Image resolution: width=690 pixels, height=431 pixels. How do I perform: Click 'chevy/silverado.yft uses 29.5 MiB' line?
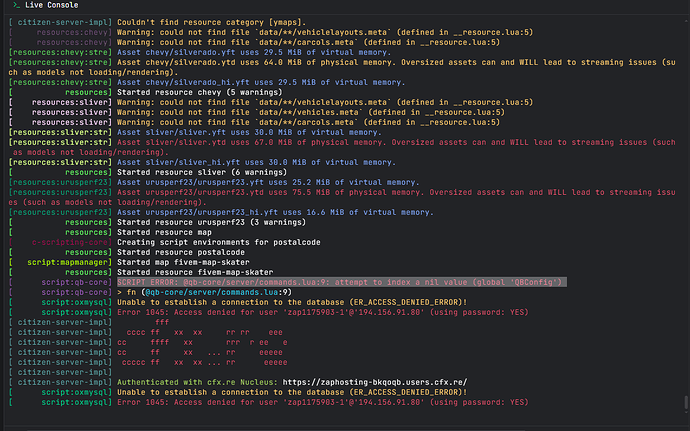(253, 52)
